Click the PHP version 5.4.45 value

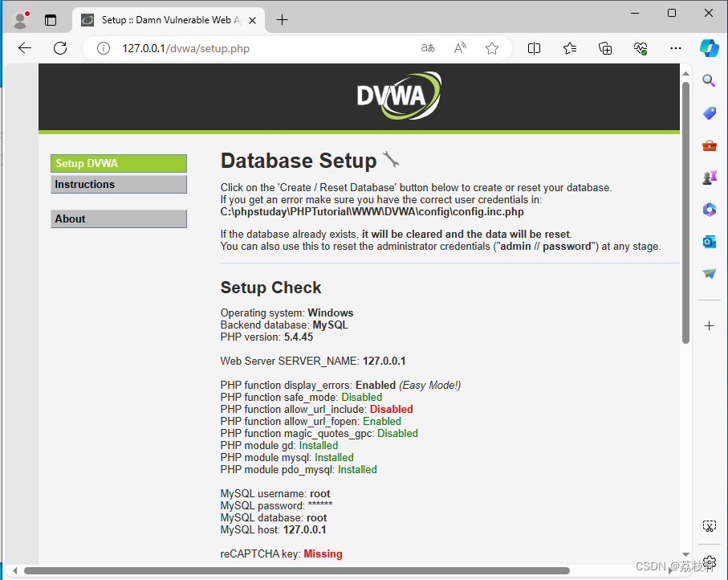point(299,337)
